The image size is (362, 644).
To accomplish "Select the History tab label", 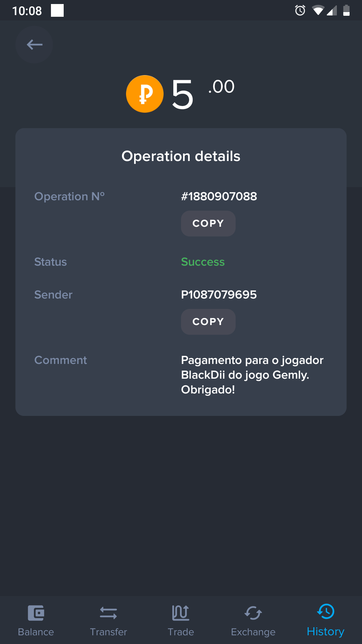I will [325, 632].
